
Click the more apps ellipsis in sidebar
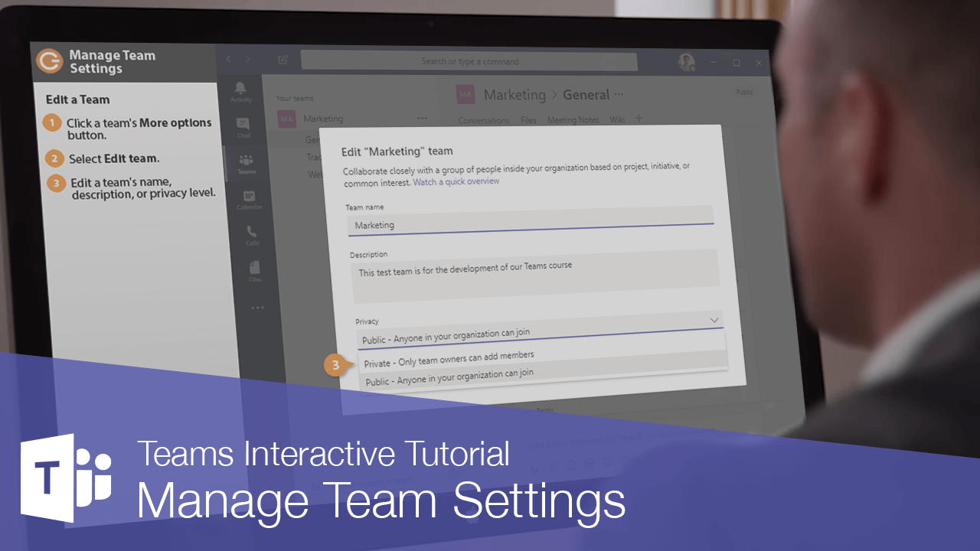click(258, 306)
